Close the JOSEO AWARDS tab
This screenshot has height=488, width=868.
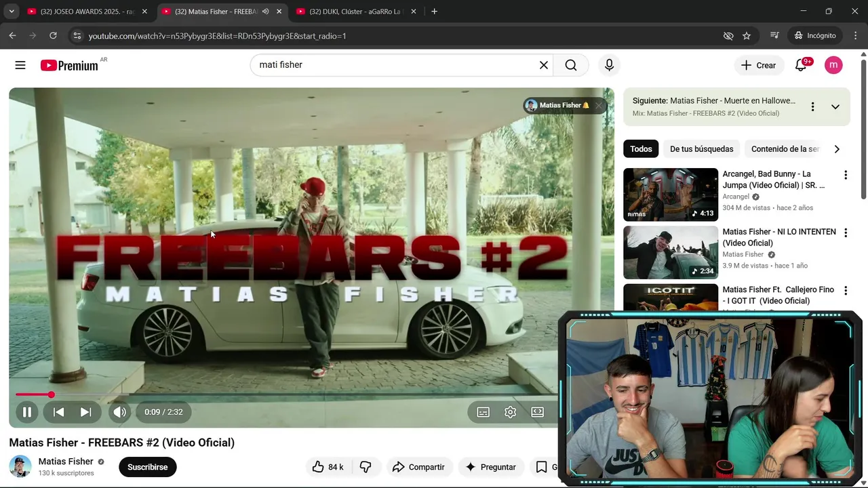tap(144, 12)
